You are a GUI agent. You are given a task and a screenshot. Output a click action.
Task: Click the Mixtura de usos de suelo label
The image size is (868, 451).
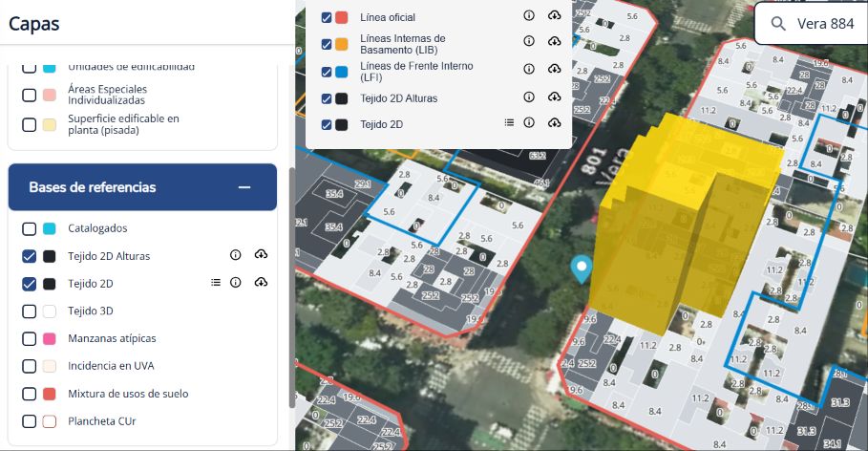click(x=128, y=394)
